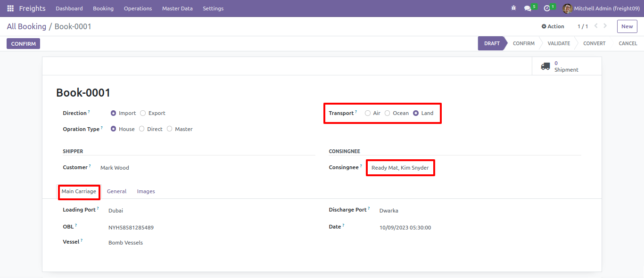
Task: Click the VALIDATE status stage
Action: pyautogui.click(x=559, y=43)
